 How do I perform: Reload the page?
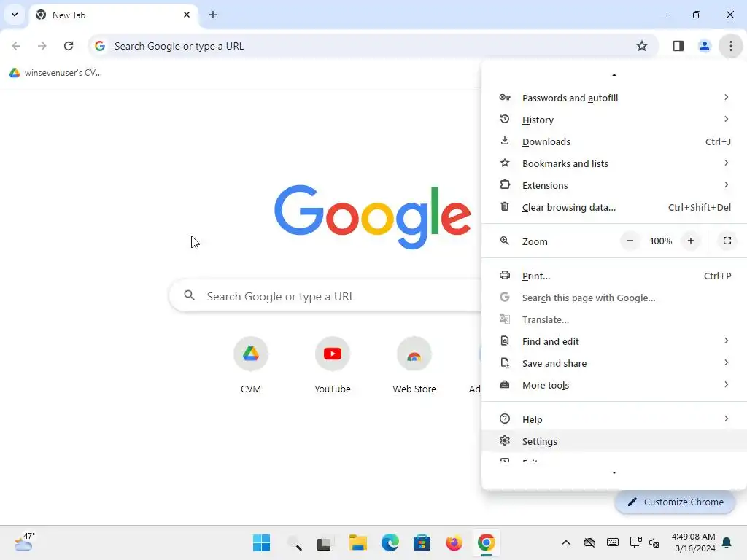pyautogui.click(x=69, y=46)
